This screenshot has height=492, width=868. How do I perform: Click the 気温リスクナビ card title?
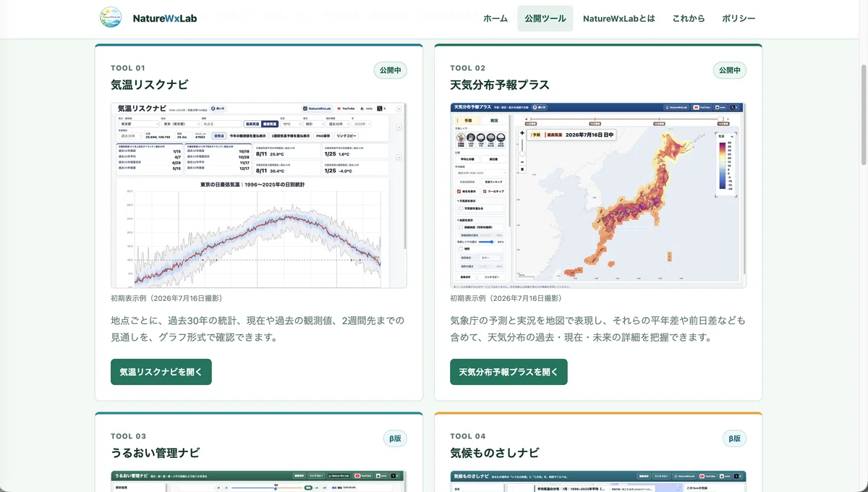149,85
